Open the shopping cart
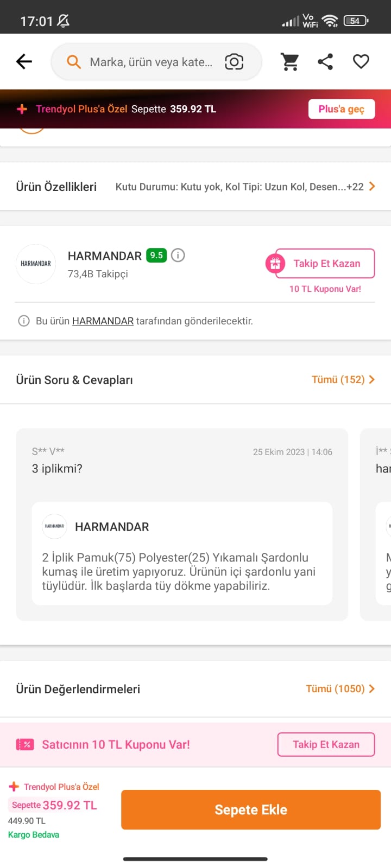 [290, 62]
